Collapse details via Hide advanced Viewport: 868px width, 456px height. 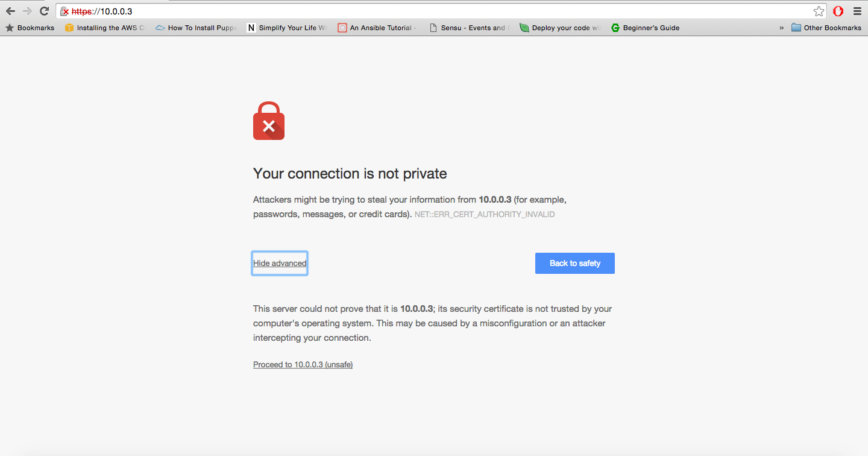tap(280, 263)
